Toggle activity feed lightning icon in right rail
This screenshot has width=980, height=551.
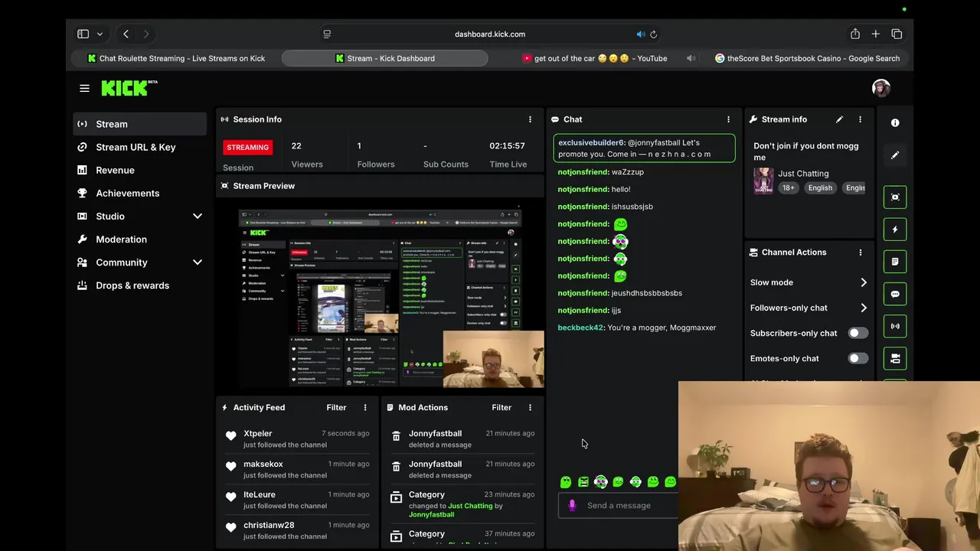click(895, 230)
